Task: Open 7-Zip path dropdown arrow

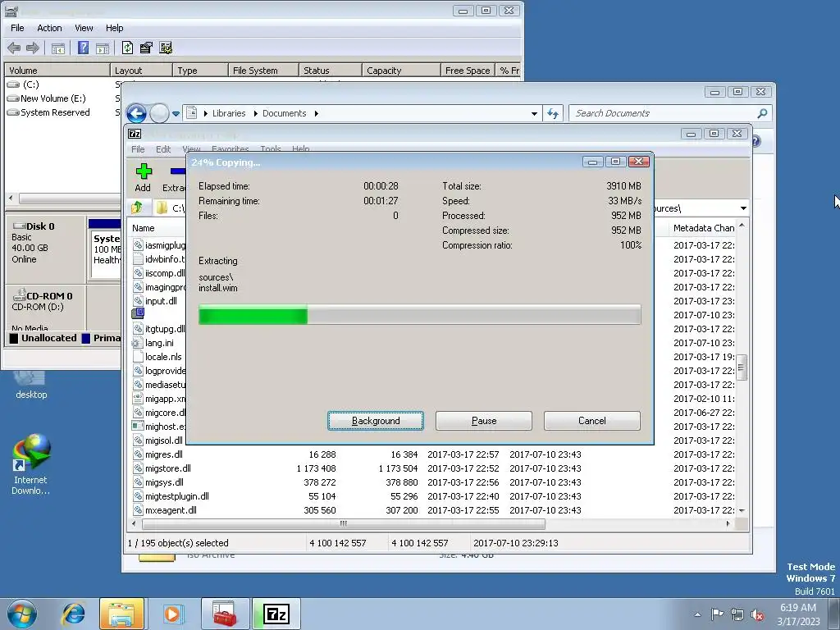Action: [x=743, y=208]
